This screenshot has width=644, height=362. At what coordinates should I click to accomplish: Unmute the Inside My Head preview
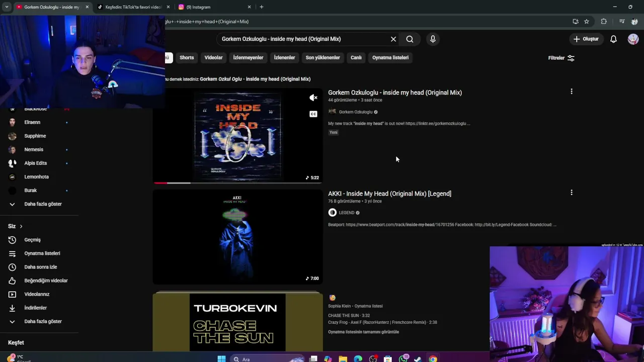pos(313,98)
